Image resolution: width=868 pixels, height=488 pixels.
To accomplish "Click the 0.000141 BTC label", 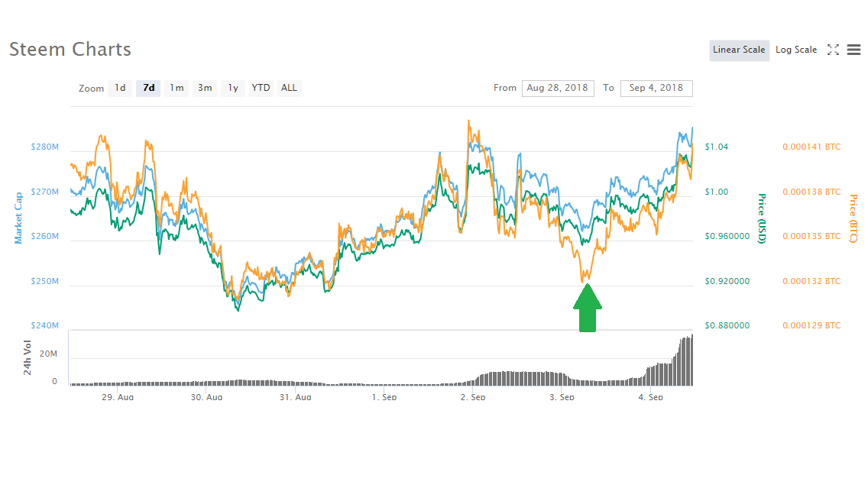I will (x=811, y=147).
